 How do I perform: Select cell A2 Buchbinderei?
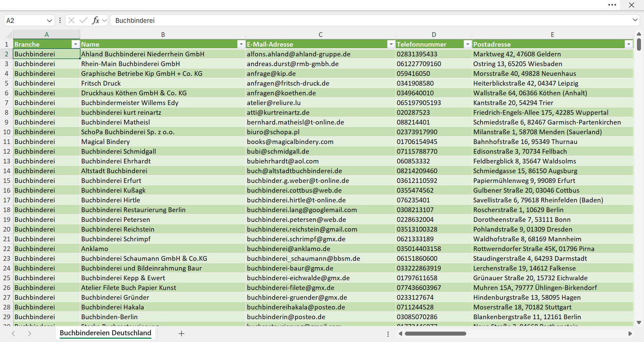(47, 54)
